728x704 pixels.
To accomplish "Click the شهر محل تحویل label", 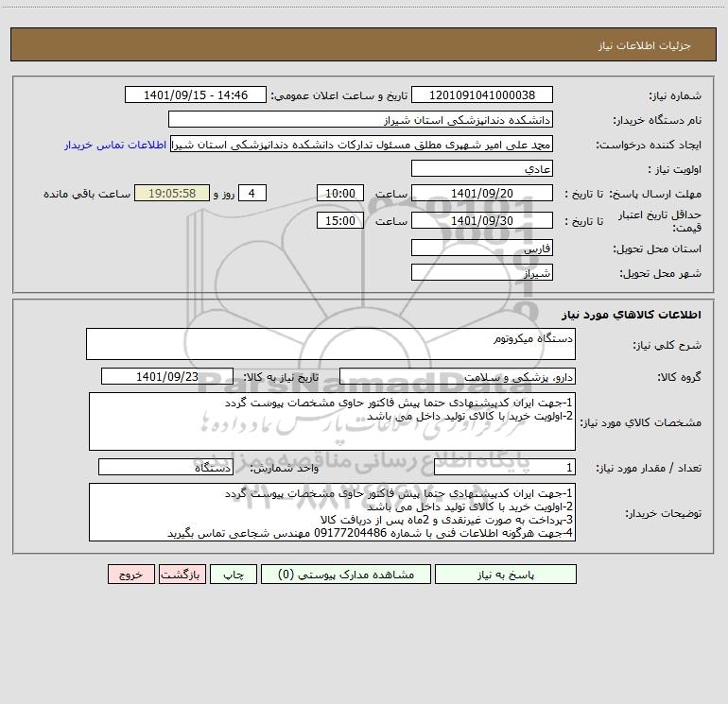I will click(x=660, y=274).
